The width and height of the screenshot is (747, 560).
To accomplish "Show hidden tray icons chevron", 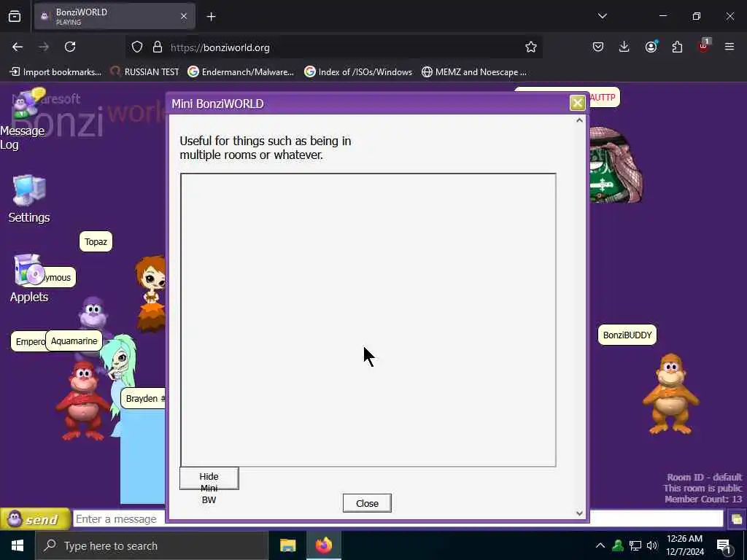I will [600, 545].
